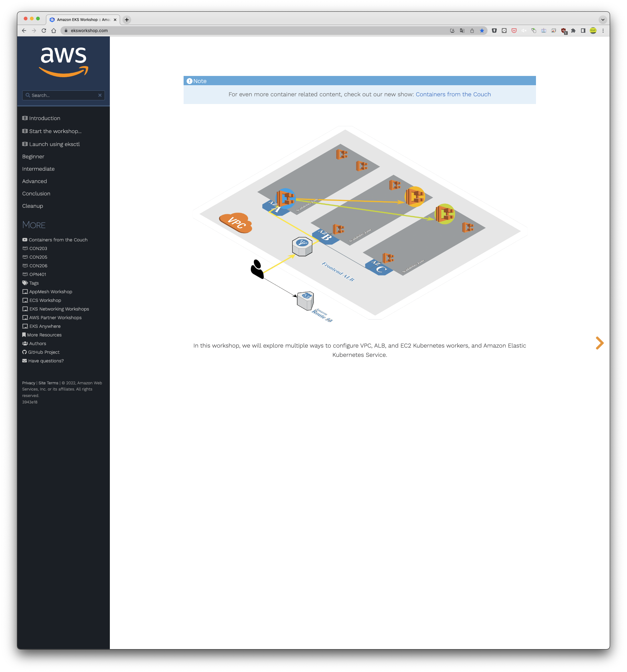Open the Extensions puzzle menu
627x672 pixels.
573,31
